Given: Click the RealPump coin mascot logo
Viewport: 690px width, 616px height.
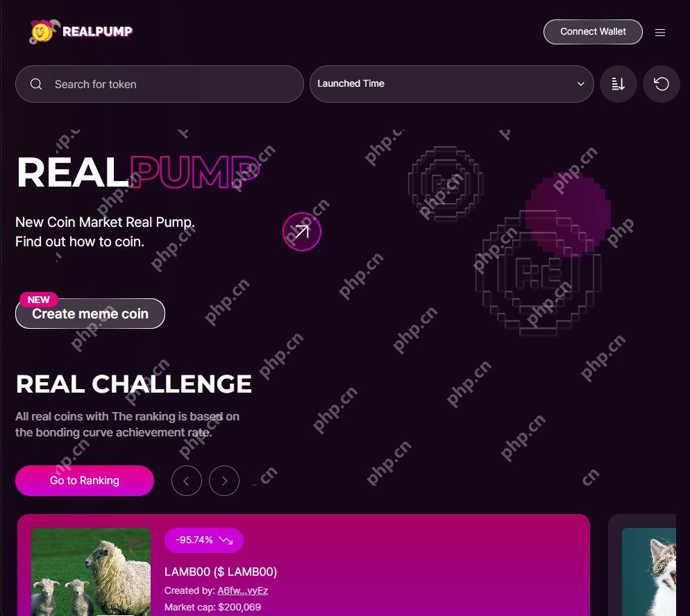Looking at the screenshot, I should pos(43,32).
